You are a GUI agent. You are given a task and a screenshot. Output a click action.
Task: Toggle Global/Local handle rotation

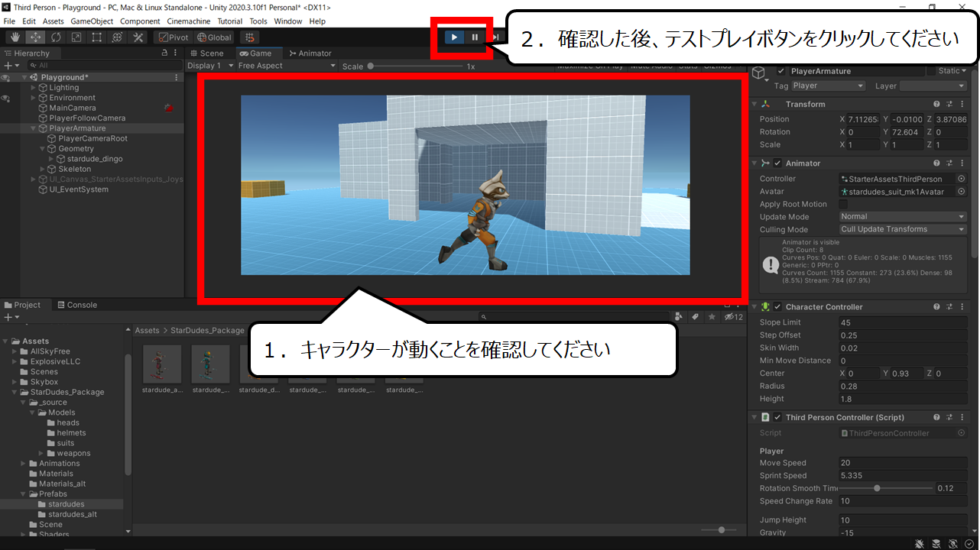214,37
